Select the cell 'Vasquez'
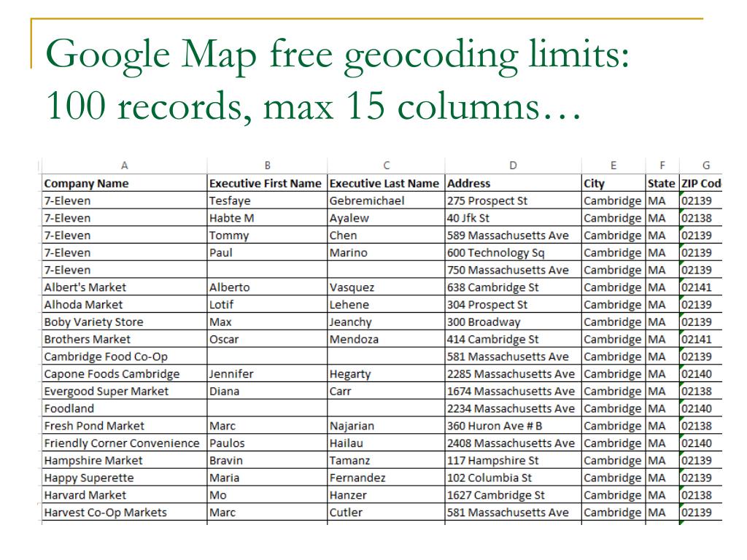 coord(387,287)
